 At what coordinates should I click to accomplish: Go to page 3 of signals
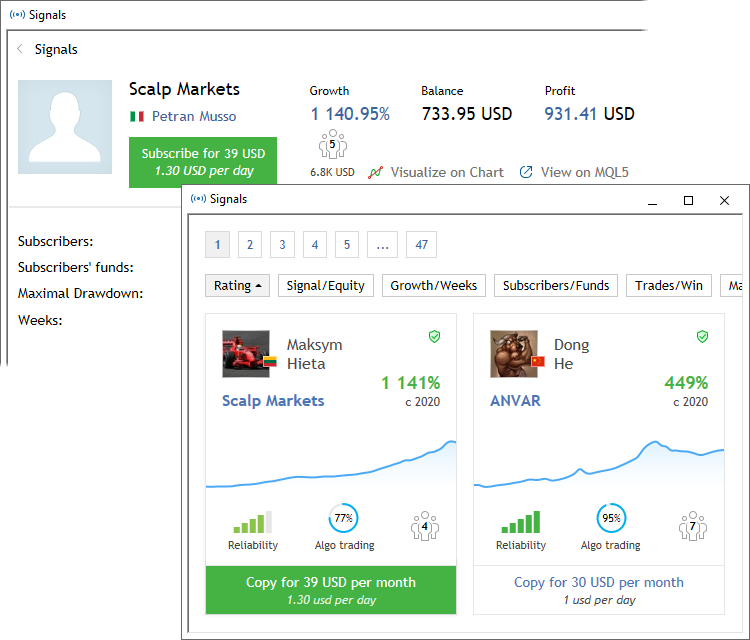pos(282,244)
